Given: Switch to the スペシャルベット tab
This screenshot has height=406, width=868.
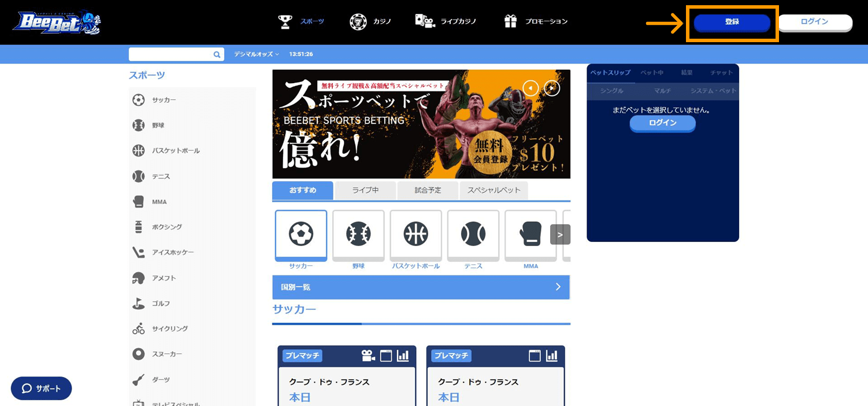Looking at the screenshot, I should pos(494,190).
